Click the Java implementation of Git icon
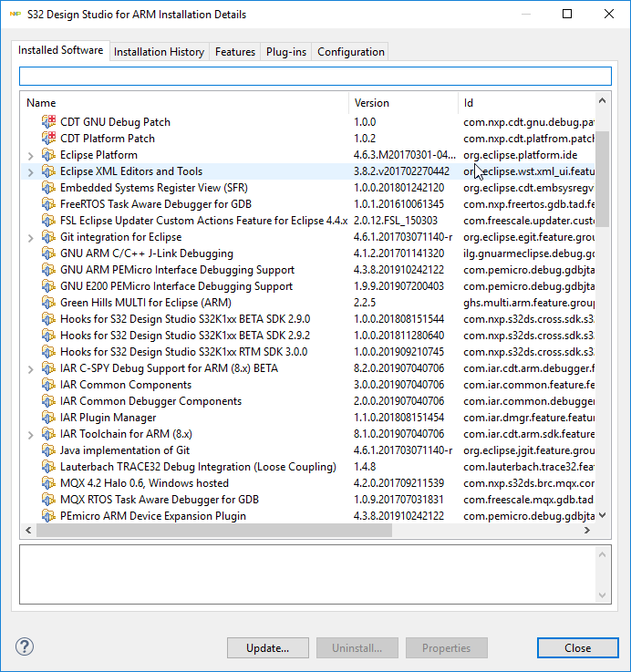The height and width of the screenshot is (672, 631). pyautogui.click(x=48, y=450)
